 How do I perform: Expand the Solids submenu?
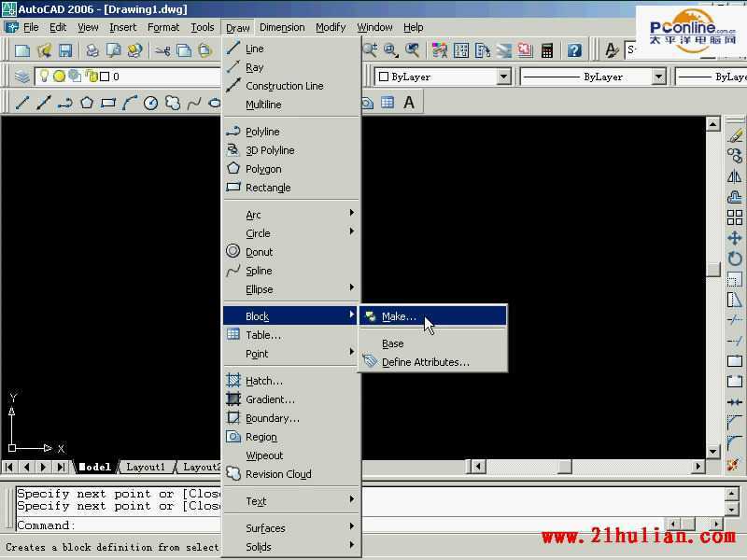pyautogui.click(x=291, y=547)
